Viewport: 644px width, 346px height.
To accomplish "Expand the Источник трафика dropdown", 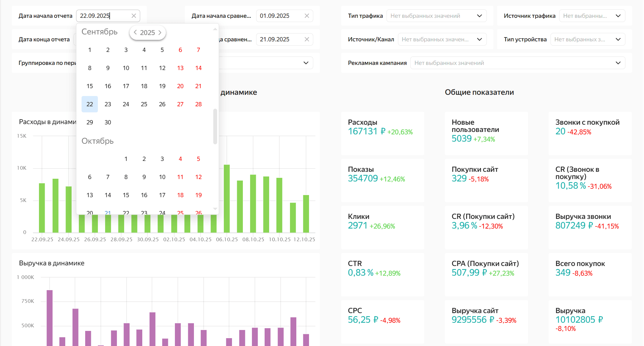I will pos(592,16).
